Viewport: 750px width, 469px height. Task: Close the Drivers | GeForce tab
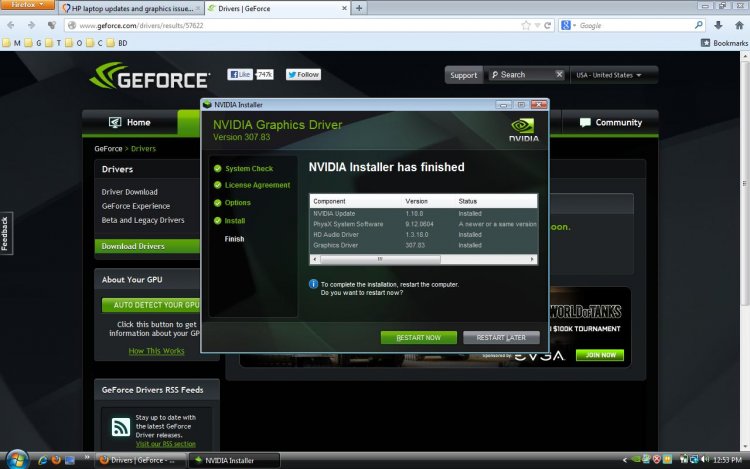click(x=344, y=8)
